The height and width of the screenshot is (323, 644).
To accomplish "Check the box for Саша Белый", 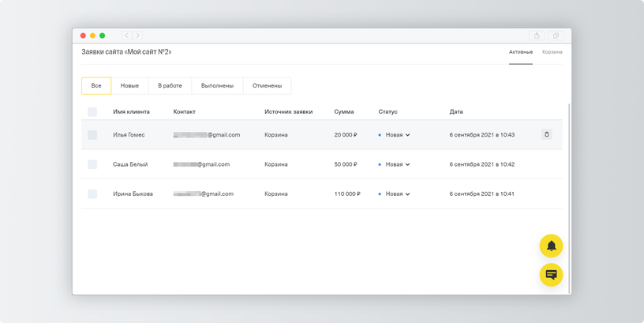I will (92, 164).
